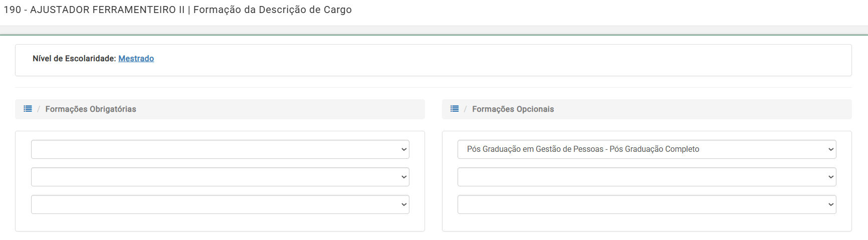The height and width of the screenshot is (240, 868).
Task: Click the chevron on the Pós Graduação Completo dropdown
Action: click(830, 149)
